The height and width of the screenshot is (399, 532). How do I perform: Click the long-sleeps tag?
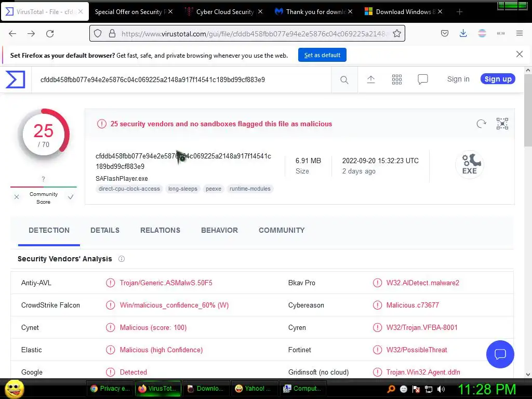point(182,189)
